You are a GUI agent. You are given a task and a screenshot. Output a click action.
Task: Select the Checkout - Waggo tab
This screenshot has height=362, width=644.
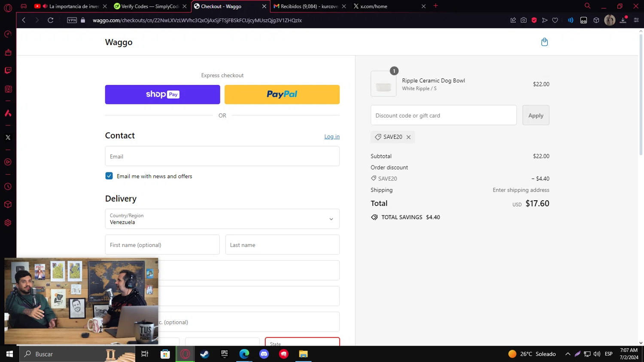[x=231, y=6]
